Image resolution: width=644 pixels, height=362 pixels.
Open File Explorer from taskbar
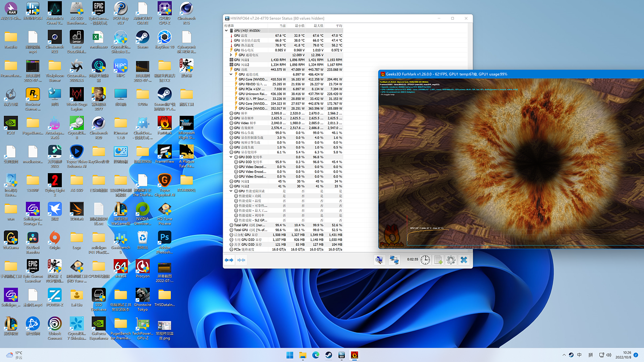coord(303,355)
